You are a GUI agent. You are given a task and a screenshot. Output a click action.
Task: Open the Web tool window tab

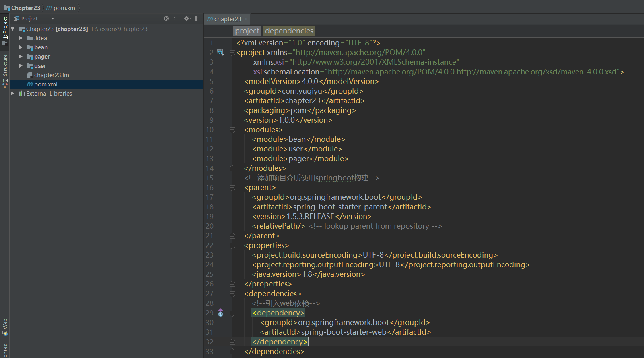[5, 327]
